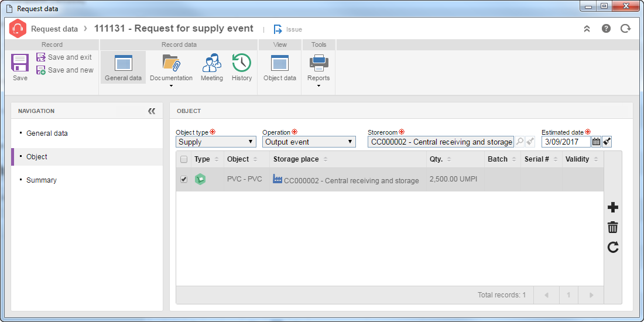
Task: Open the Estimated date calendar picker
Action: click(x=597, y=142)
